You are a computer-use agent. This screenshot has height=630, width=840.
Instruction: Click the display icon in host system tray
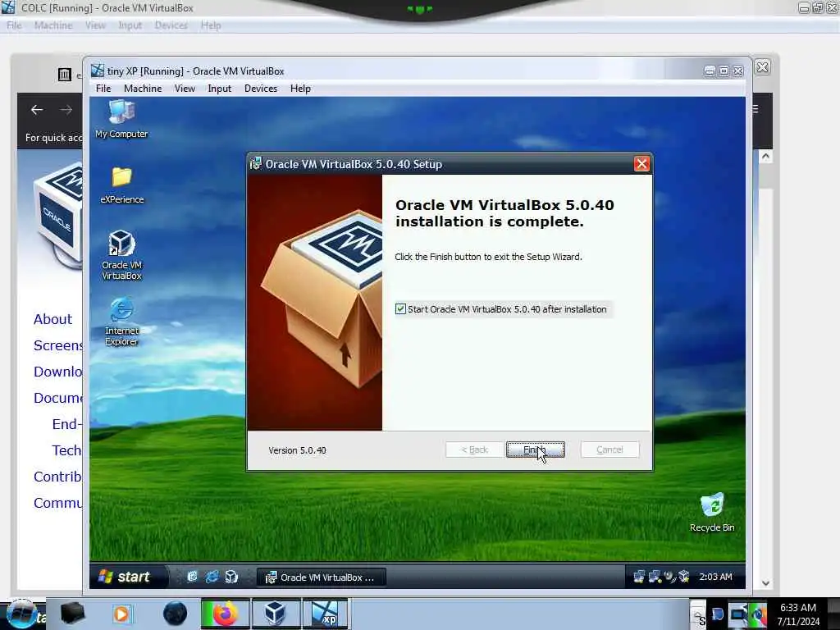[x=738, y=614]
